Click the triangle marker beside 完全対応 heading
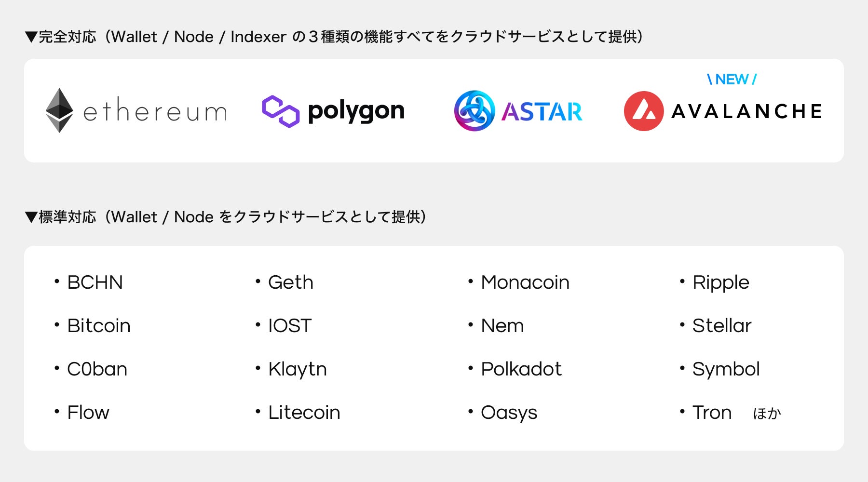 click(x=31, y=37)
